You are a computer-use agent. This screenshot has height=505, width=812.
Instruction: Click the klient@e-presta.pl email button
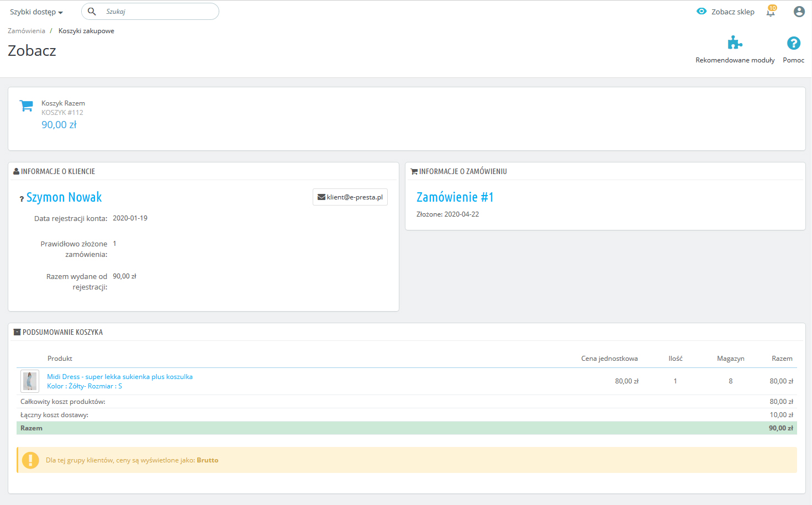point(350,197)
